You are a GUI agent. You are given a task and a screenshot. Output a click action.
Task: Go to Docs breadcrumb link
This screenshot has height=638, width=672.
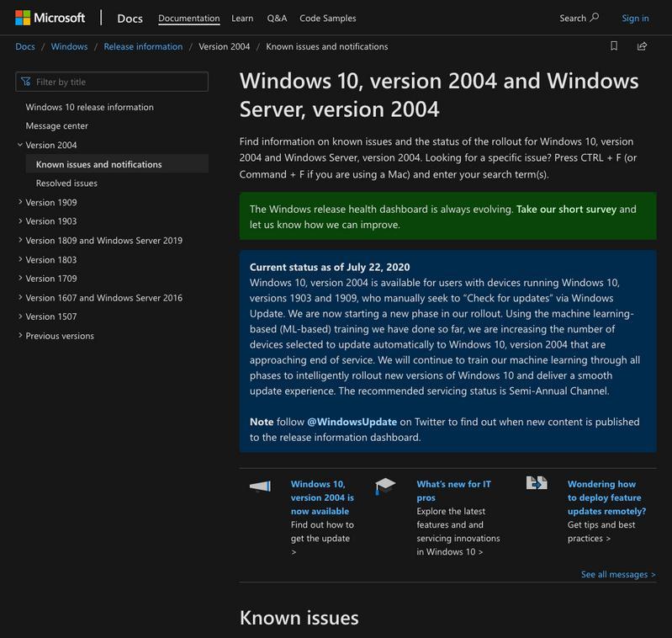(25, 46)
